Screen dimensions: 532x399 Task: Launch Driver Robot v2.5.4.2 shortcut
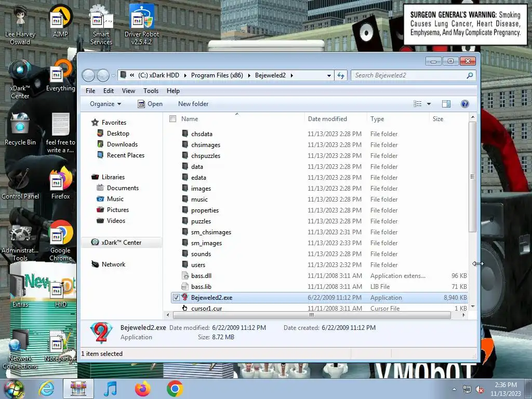pos(141,24)
